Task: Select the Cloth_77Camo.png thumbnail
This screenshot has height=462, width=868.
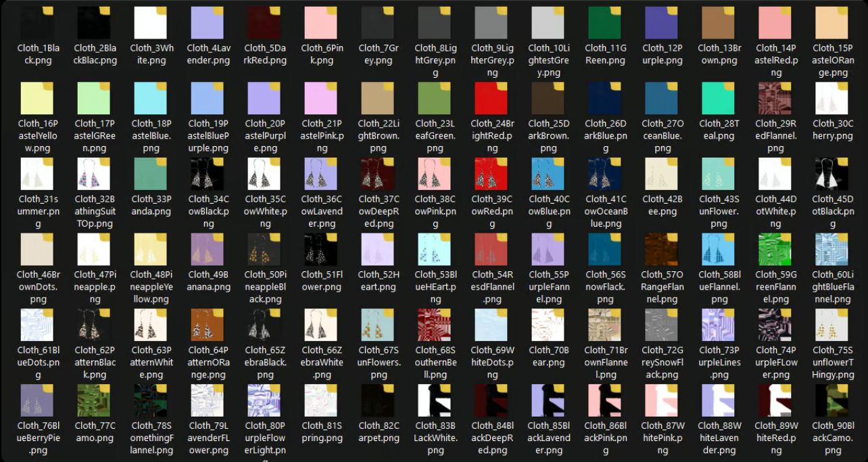Action: [94, 400]
